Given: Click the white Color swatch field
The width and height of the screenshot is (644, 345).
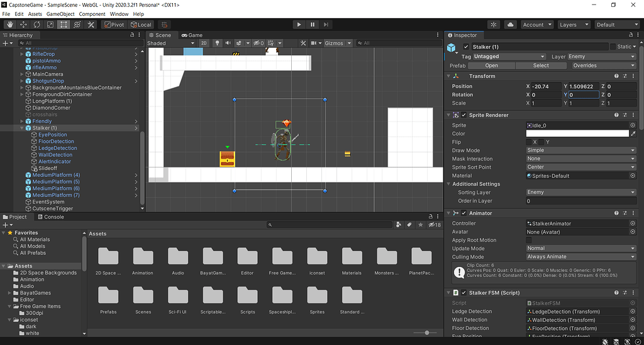Looking at the screenshot, I should (x=577, y=133).
